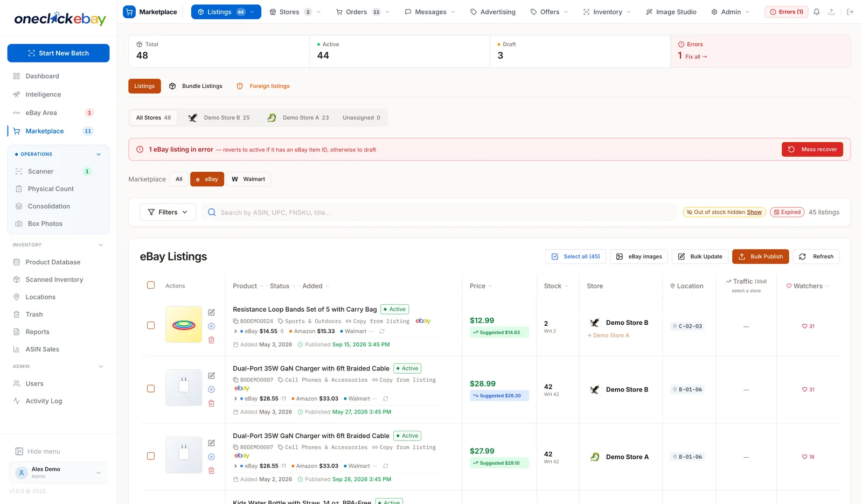
Task: Open Image Studio menu item
Action: click(671, 12)
